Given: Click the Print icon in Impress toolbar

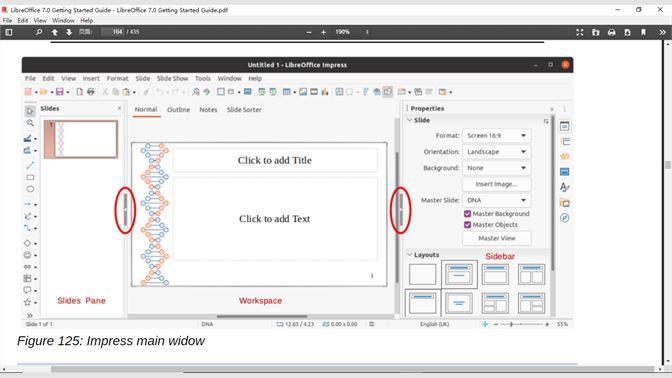Looking at the screenshot, I should pyautogui.click(x=90, y=92).
